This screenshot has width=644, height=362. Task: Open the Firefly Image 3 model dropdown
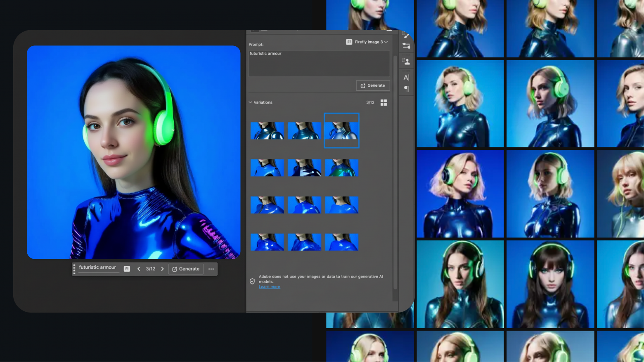pyautogui.click(x=367, y=42)
